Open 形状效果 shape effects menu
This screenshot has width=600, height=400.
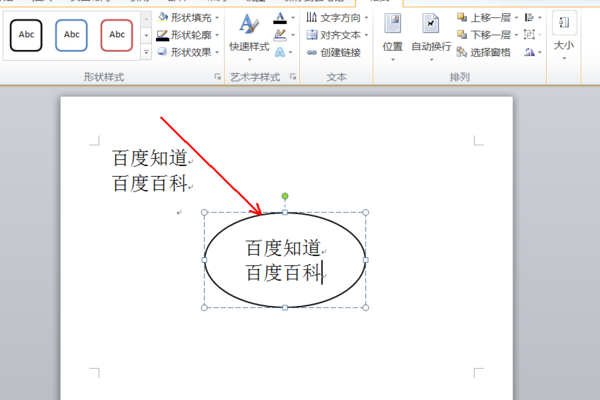click(188, 52)
